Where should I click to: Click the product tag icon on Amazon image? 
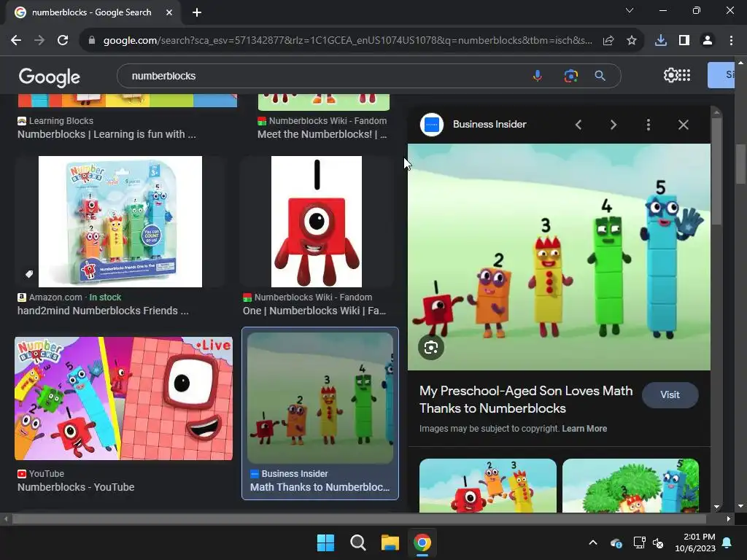29,274
